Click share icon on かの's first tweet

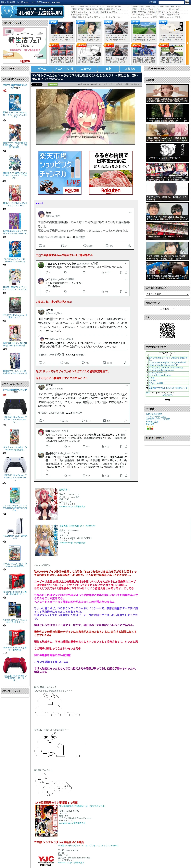(x=129, y=246)
